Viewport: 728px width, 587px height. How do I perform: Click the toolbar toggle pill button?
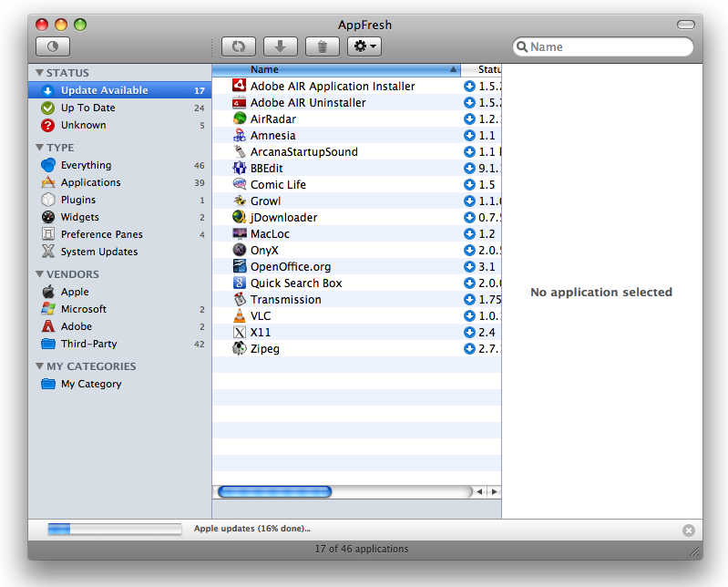click(x=686, y=25)
